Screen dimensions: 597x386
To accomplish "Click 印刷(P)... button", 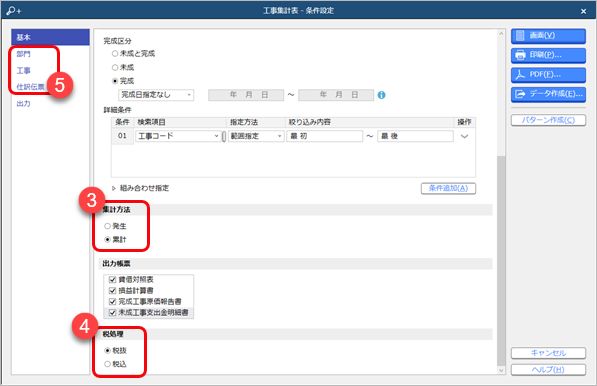I will point(548,55).
